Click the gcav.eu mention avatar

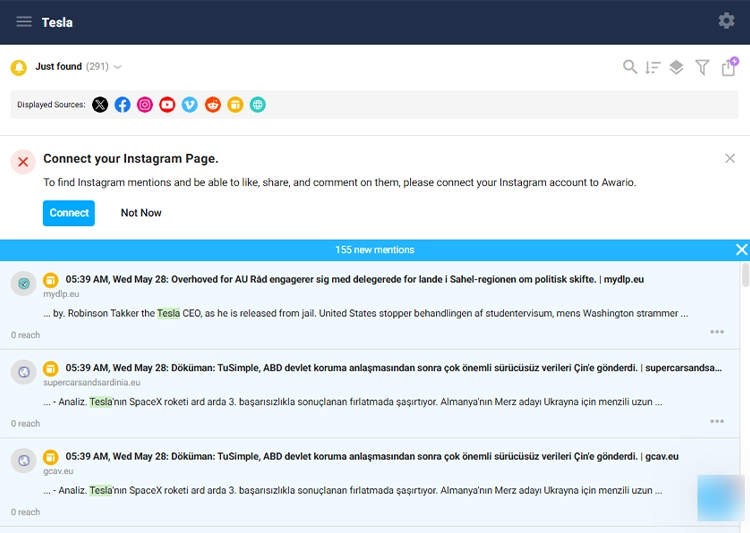pyautogui.click(x=23, y=461)
